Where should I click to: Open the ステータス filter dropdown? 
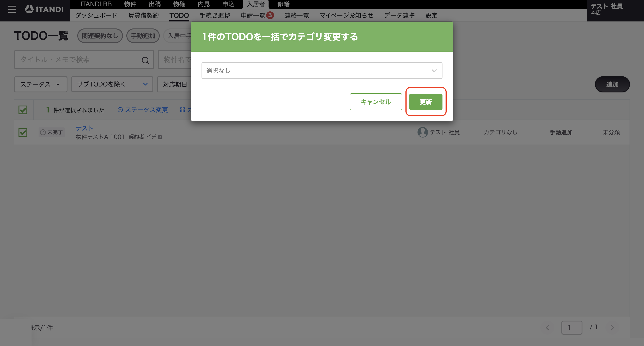(x=41, y=84)
